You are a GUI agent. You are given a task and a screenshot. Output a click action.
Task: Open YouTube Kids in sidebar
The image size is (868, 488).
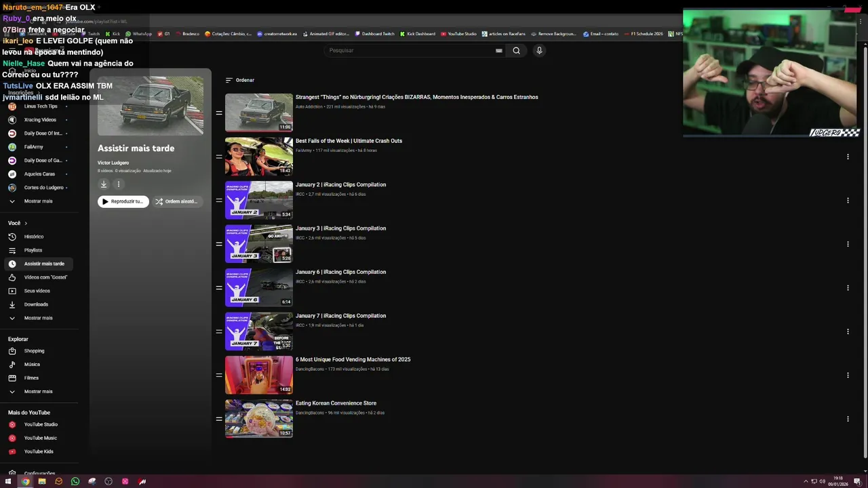39,451
